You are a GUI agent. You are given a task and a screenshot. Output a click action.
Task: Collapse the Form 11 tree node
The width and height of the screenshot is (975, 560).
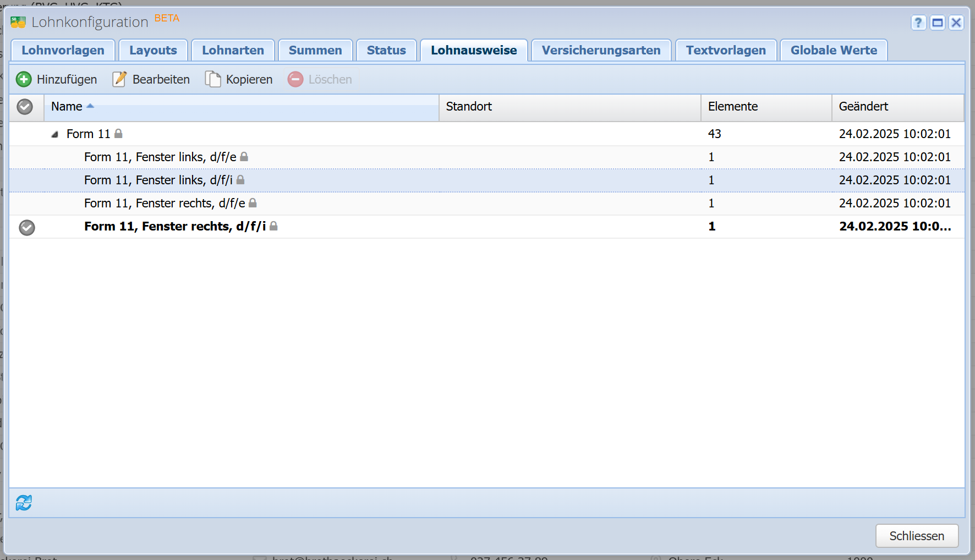coord(54,134)
